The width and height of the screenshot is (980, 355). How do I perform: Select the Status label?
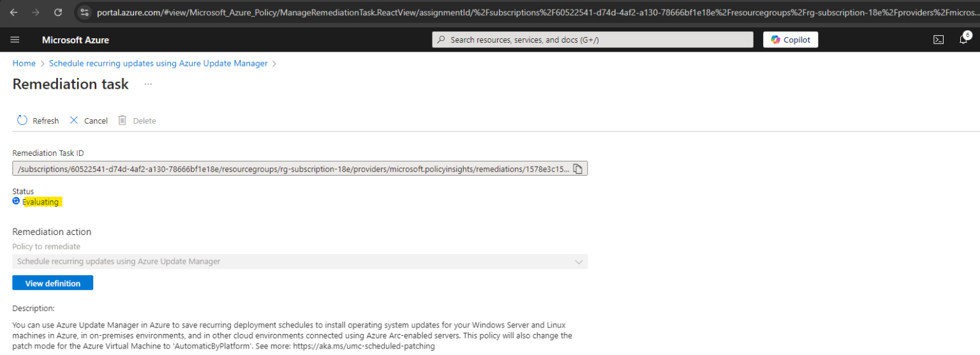pyautogui.click(x=24, y=192)
